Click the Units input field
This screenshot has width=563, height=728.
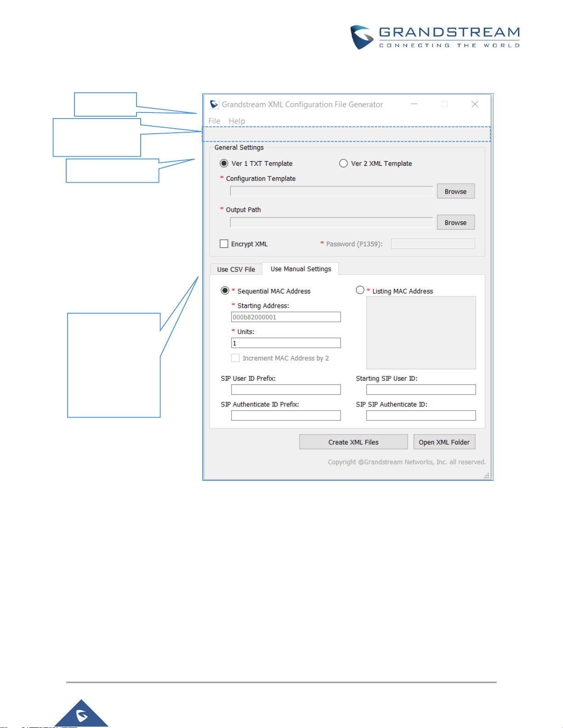coord(286,343)
